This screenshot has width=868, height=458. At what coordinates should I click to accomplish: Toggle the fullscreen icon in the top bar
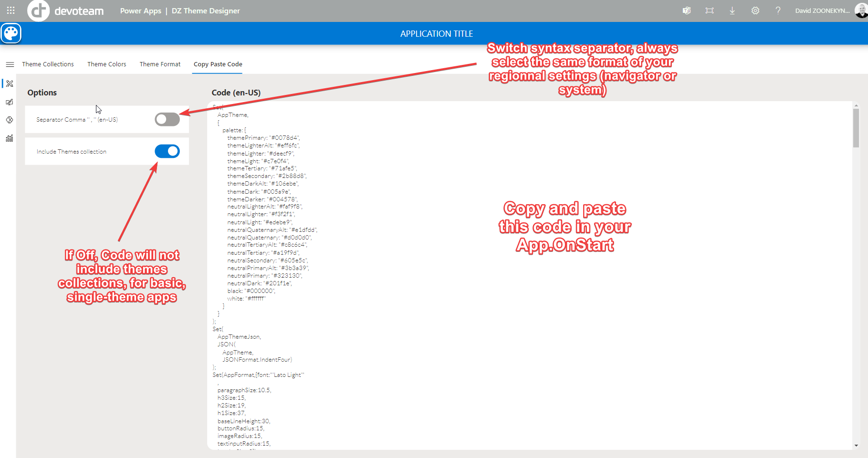[x=709, y=10]
